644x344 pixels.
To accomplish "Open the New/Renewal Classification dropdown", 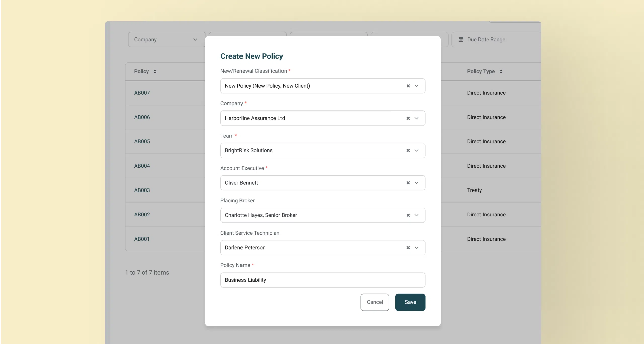I will (x=417, y=86).
